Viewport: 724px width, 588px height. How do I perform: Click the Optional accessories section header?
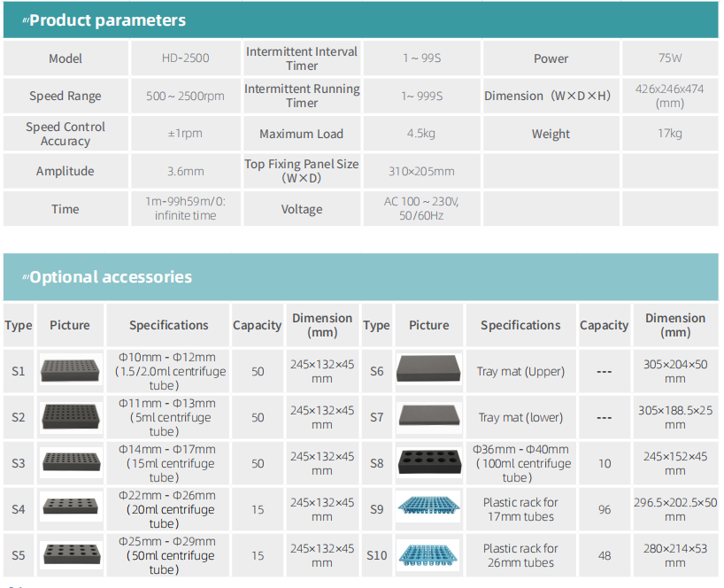tap(110, 277)
